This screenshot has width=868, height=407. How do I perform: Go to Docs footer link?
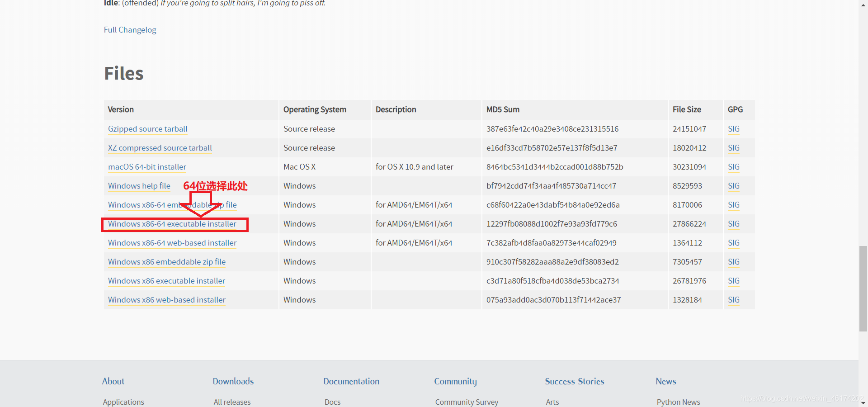[333, 402]
